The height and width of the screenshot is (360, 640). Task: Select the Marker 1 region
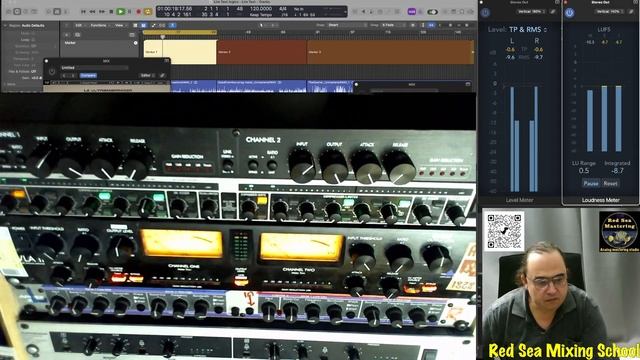pyautogui.click(x=180, y=52)
